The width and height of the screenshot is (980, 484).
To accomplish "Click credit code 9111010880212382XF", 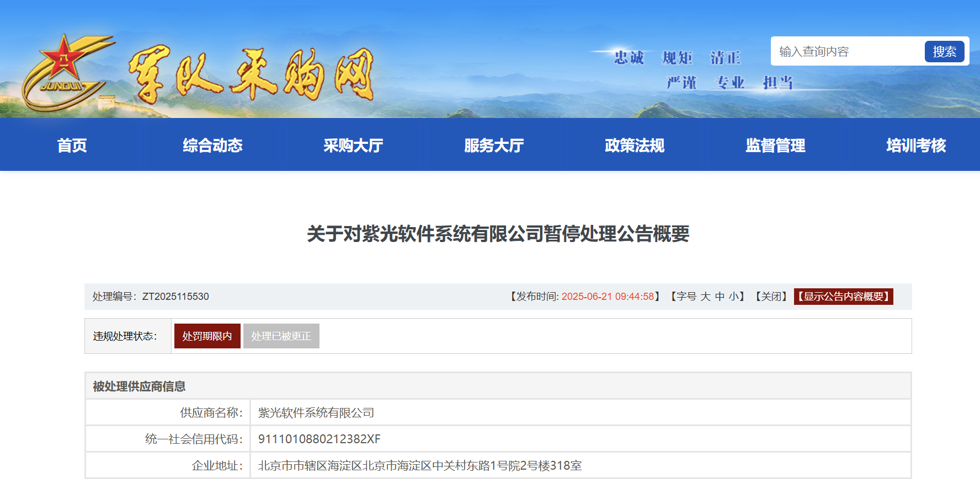I will click(319, 439).
